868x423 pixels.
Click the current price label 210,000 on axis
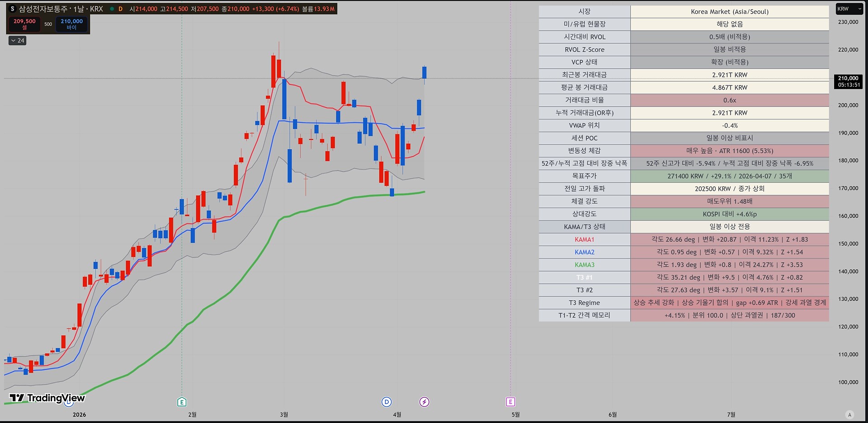(x=848, y=81)
